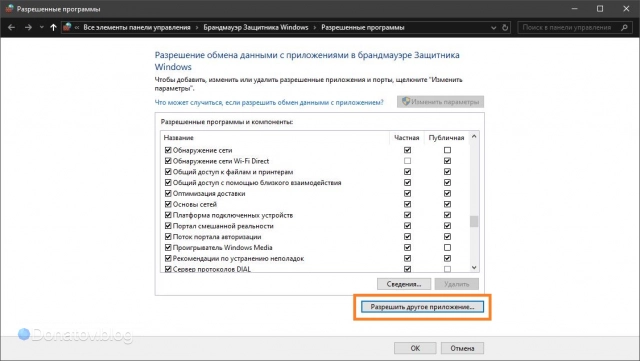This screenshot has height=361, width=640.
Task: Close the 'Разрешенные программы' window
Action: (x=626, y=9)
